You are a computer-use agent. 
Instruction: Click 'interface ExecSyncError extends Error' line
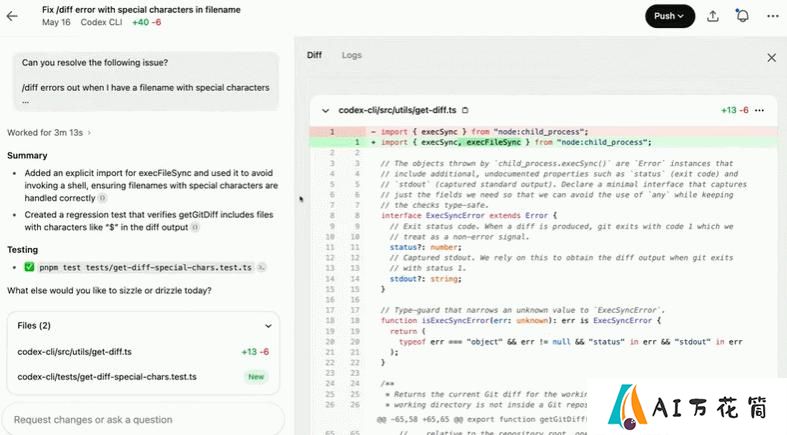469,216
